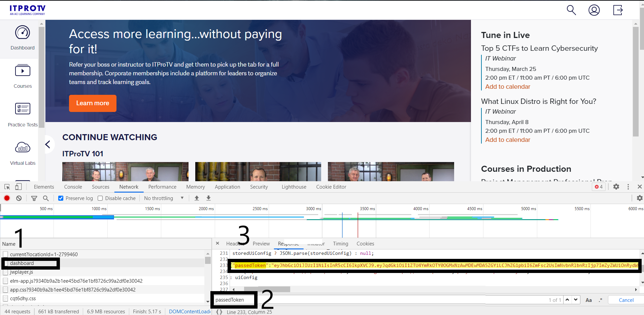
Task: Switch to the Lighthouse tab
Action: 294,187
